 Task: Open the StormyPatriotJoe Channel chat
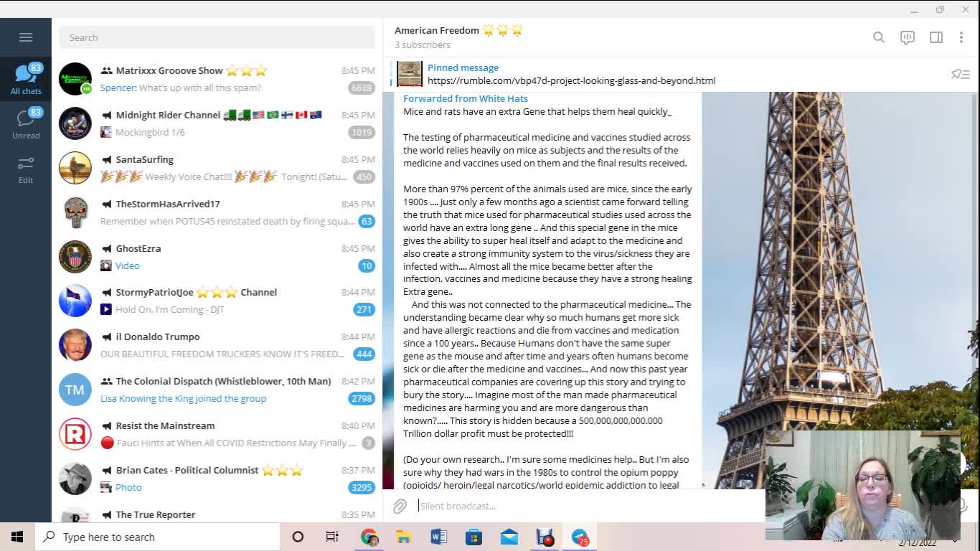pos(217,301)
